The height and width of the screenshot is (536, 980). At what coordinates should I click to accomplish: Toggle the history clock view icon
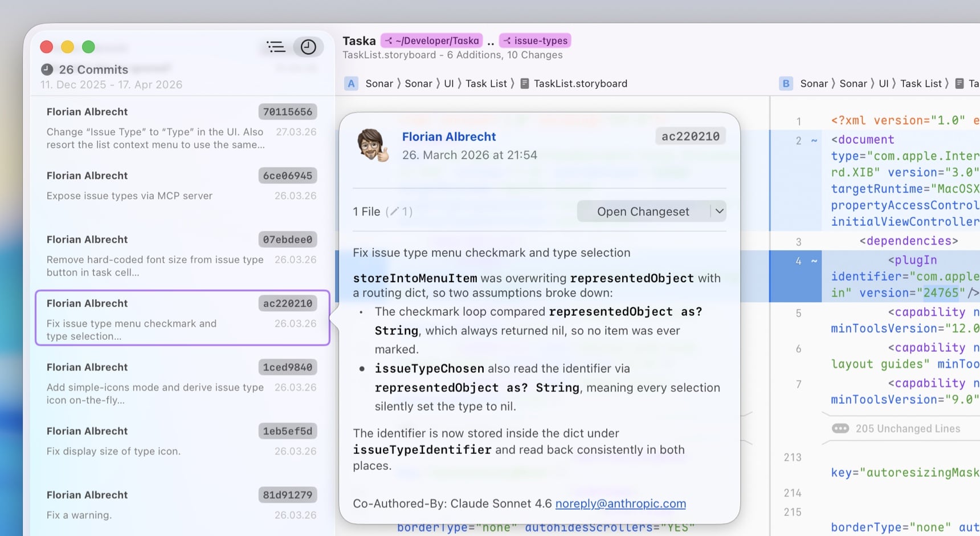pyautogui.click(x=308, y=47)
